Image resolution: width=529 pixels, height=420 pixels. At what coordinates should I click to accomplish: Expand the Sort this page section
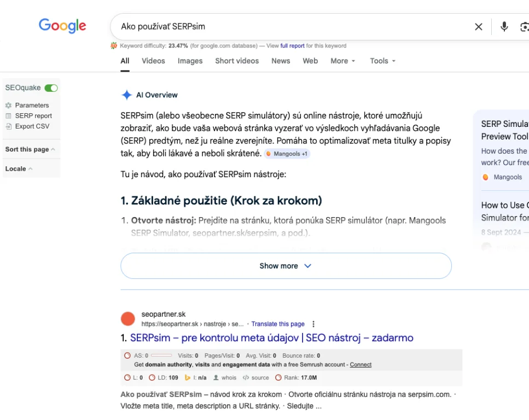click(30, 149)
